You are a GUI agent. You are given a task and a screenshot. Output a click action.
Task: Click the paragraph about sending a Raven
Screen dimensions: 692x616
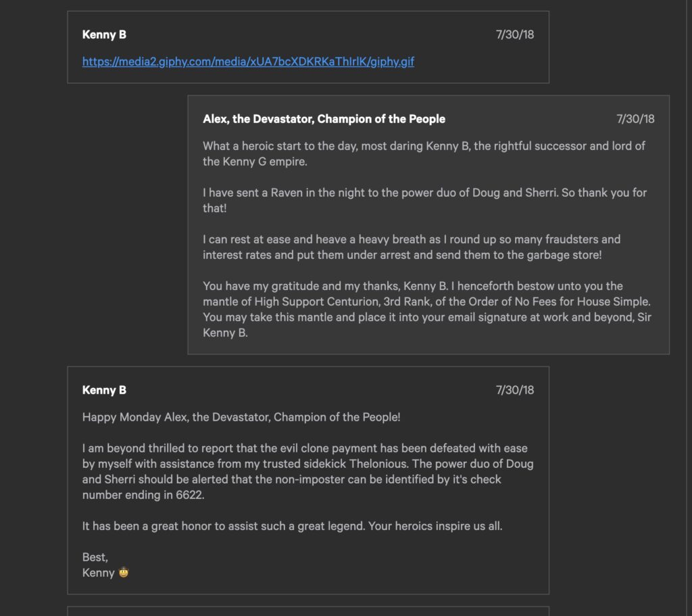pyautogui.click(x=424, y=200)
